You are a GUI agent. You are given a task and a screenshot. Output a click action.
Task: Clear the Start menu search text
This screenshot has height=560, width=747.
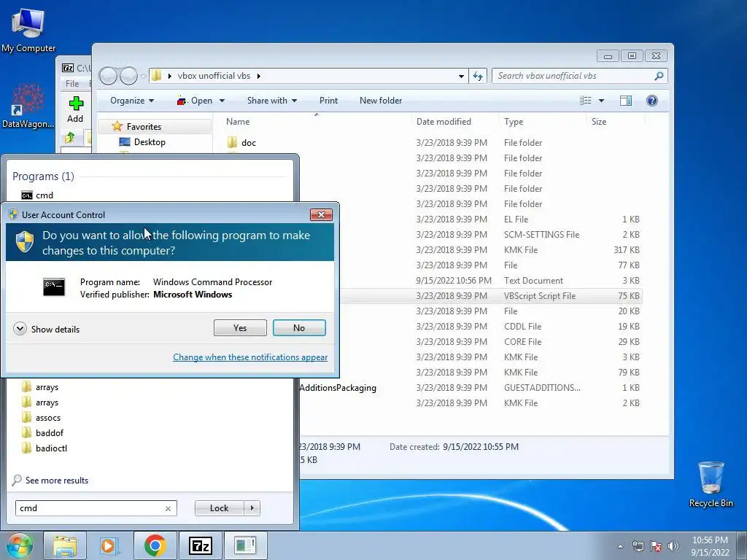pos(169,508)
